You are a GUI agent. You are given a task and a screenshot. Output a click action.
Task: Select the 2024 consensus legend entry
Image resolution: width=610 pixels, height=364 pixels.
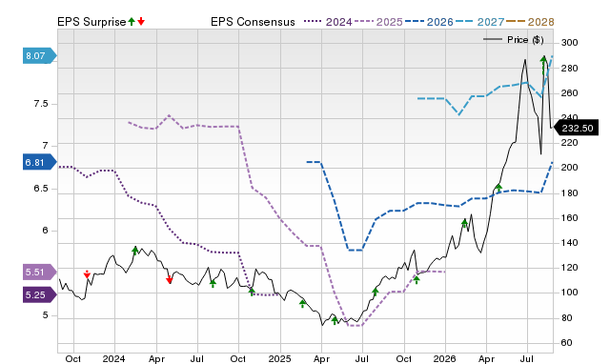coord(328,22)
